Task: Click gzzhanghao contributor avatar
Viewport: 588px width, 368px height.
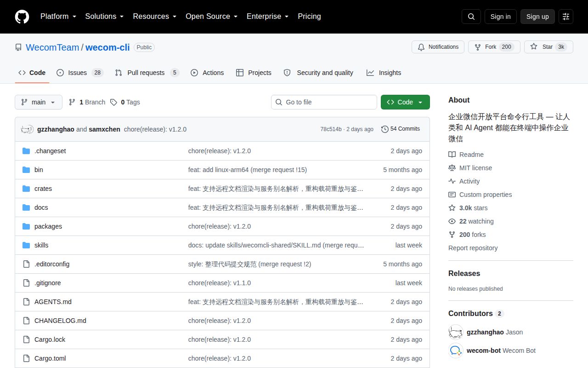Action: [x=456, y=332]
